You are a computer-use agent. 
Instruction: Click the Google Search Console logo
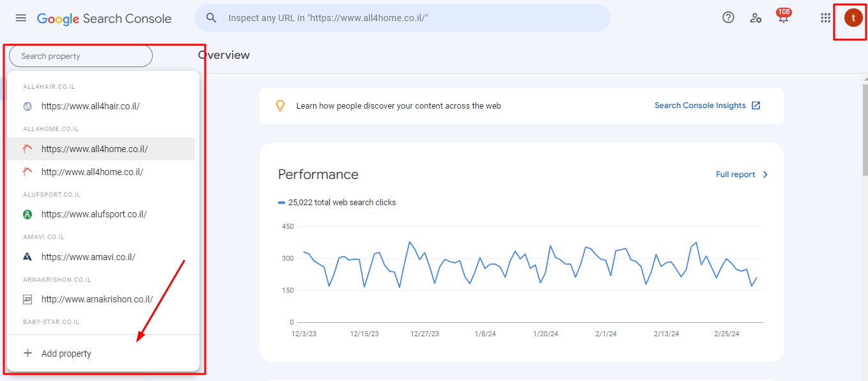[x=104, y=19]
